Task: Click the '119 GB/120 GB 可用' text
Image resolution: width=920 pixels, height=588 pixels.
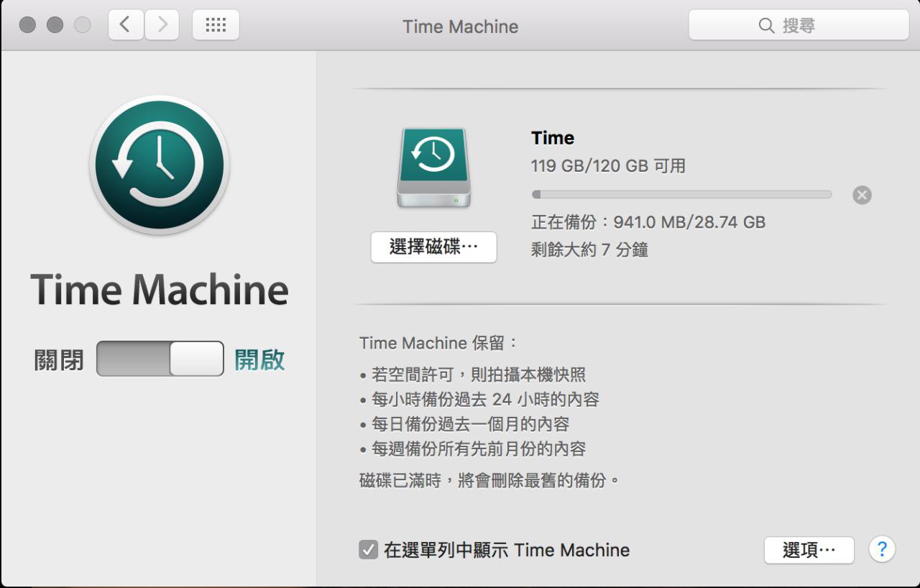Action: point(608,166)
